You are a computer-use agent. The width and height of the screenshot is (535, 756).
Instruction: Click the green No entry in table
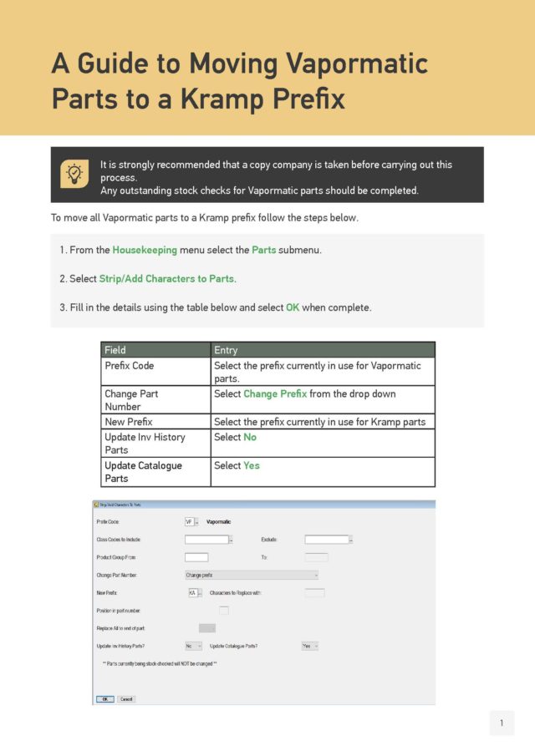(x=250, y=437)
